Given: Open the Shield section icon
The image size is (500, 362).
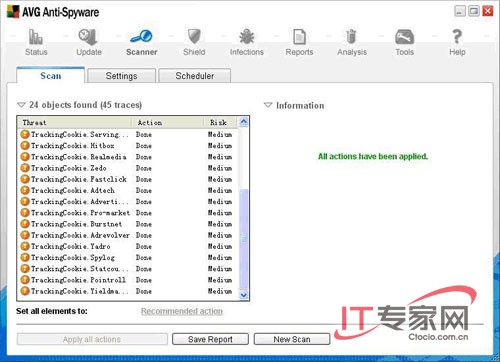Looking at the screenshot, I should [194, 36].
